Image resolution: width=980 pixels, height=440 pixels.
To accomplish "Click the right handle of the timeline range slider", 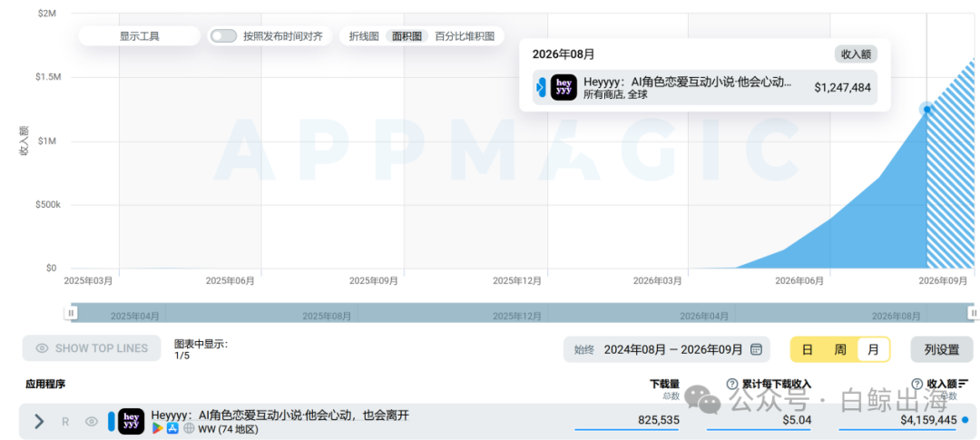I will [x=974, y=312].
